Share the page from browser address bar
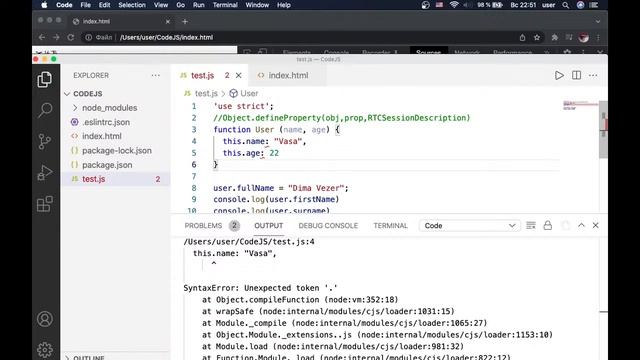Viewport: 640px width, 360px height. click(522, 37)
